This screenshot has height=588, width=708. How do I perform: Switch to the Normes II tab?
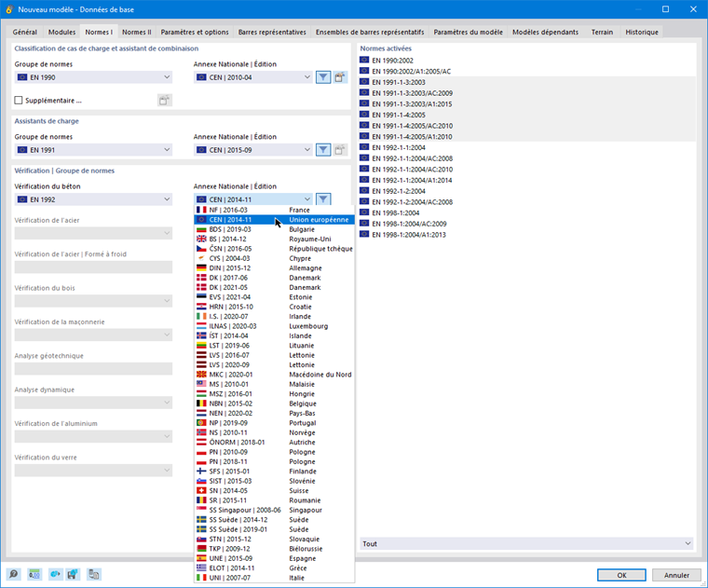pos(137,32)
